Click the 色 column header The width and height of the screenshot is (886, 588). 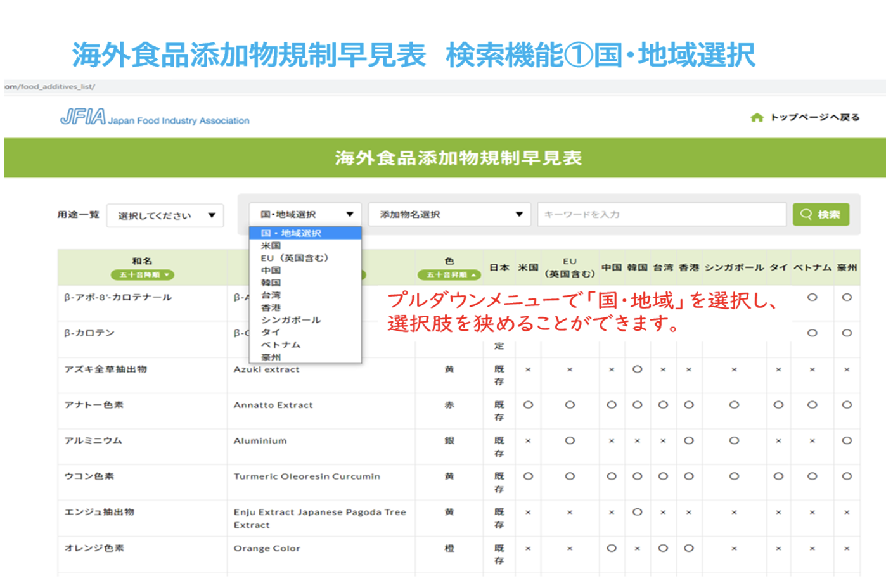(x=449, y=261)
